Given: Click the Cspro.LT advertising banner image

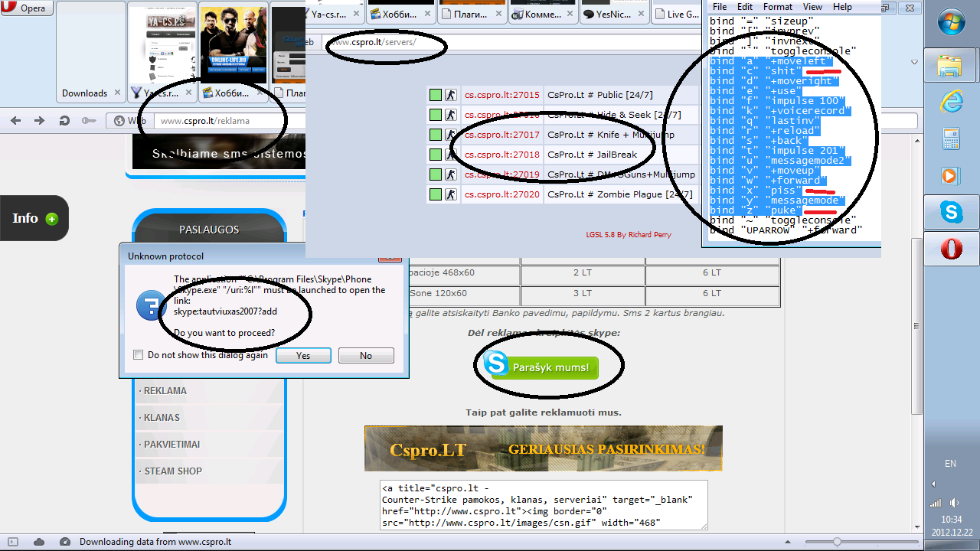Looking at the screenshot, I should 544,448.
